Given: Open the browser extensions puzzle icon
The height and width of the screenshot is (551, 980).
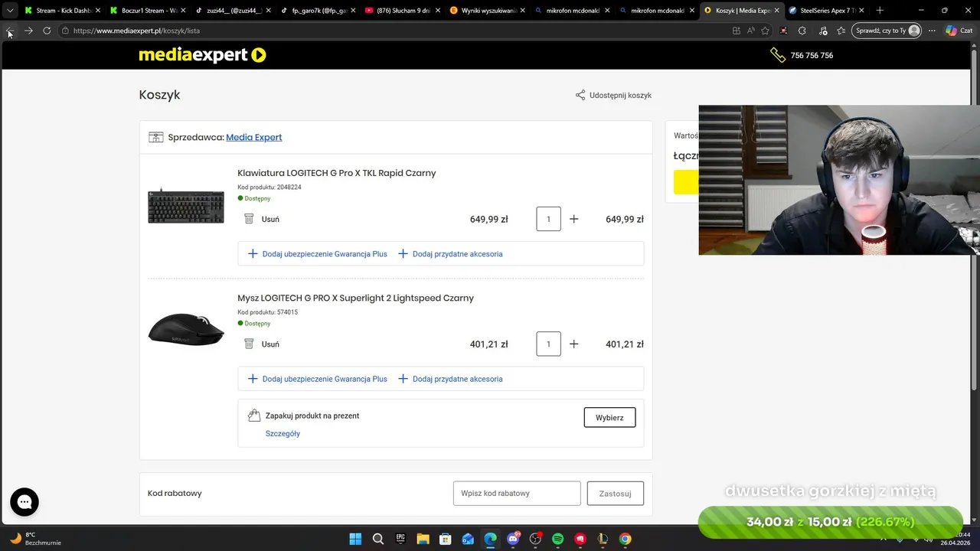Looking at the screenshot, I should click(802, 31).
